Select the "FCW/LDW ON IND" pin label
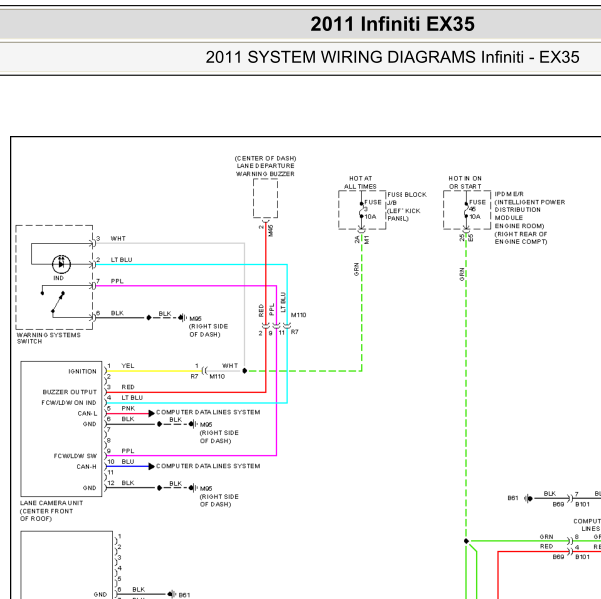The width and height of the screenshot is (601, 599). pos(69,403)
